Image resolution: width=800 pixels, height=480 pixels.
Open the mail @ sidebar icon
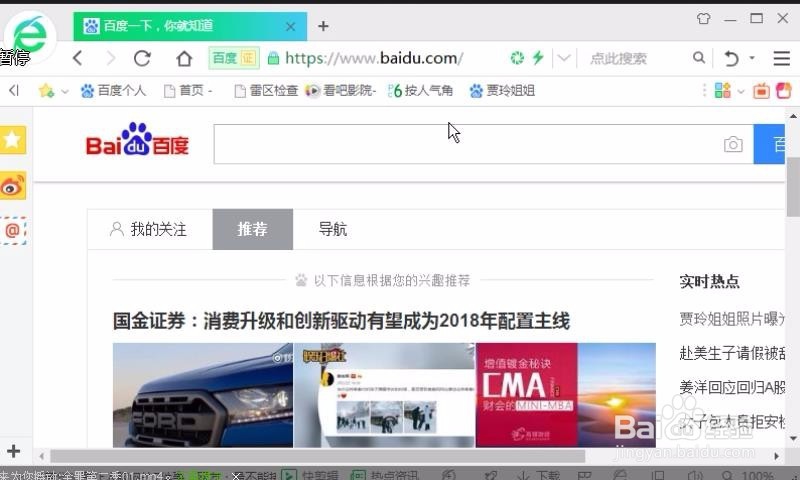(x=13, y=231)
